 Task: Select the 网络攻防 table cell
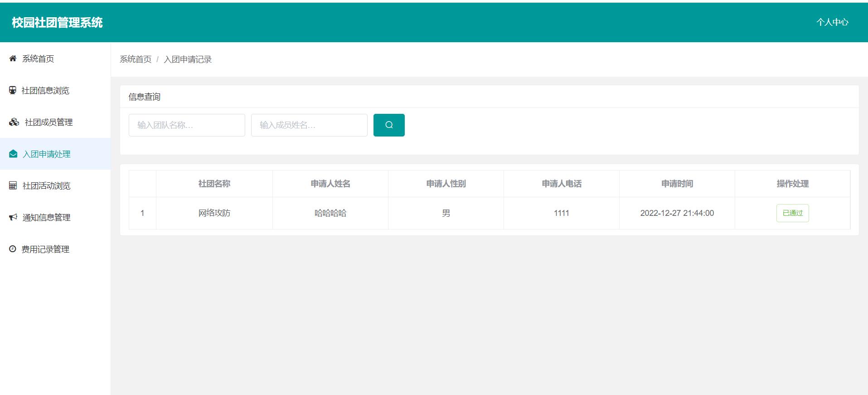coord(214,213)
